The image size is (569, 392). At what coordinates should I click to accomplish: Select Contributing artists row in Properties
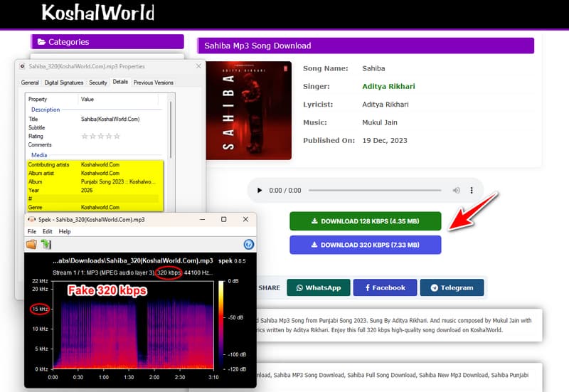point(95,164)
